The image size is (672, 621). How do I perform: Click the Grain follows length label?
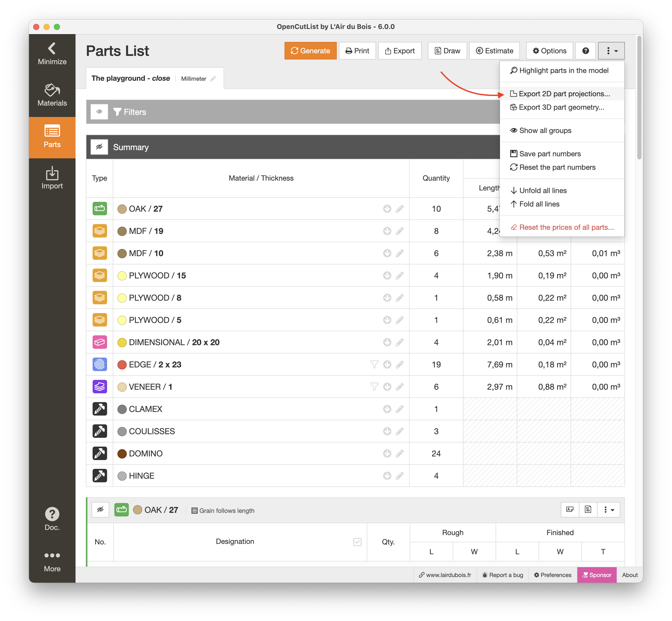tap(223, 511)
